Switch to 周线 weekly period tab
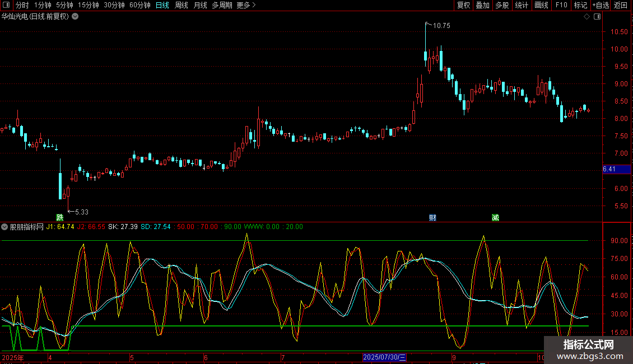Screen dimensions: 633x364 coord(181,5)
